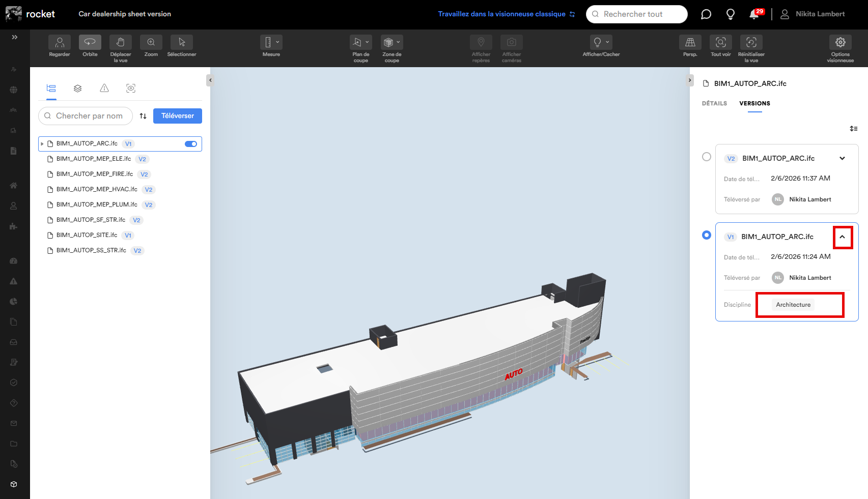Screen dimensions: 868x499
Task: Open the notifications bell
Action: pos(754,14)
